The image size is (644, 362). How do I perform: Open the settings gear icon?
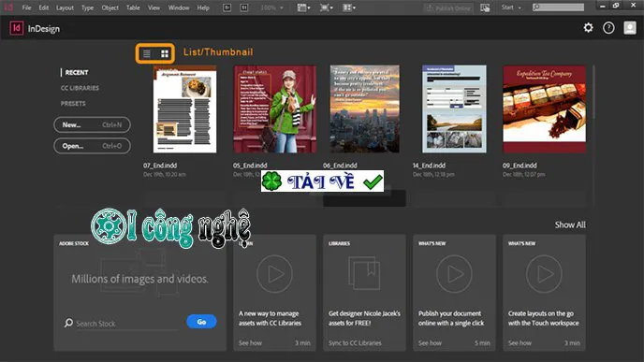pyautogui.click(x=588, y=27)
